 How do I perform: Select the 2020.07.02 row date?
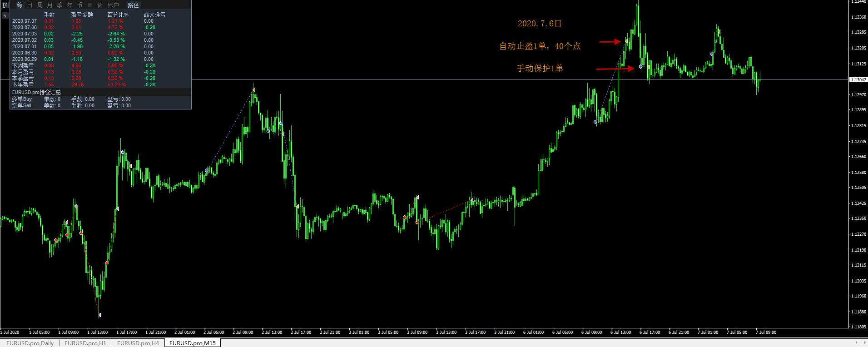(24, 40)
